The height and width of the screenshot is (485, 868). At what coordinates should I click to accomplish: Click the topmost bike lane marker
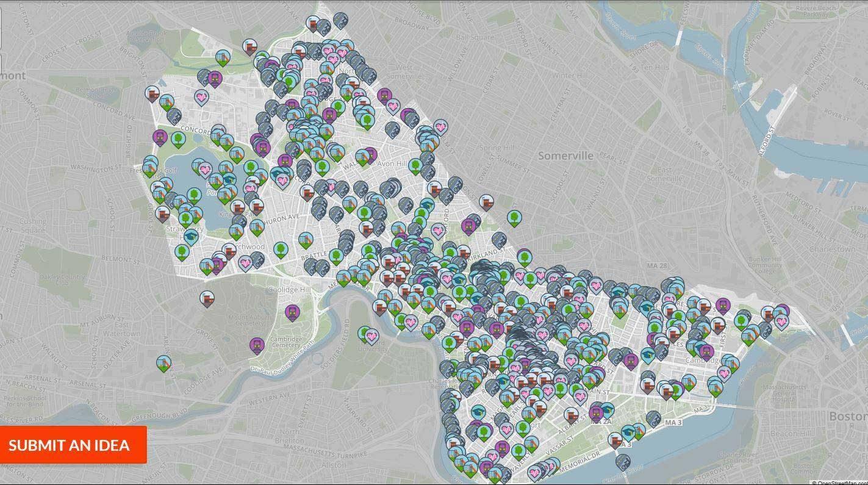pos(340,21)
